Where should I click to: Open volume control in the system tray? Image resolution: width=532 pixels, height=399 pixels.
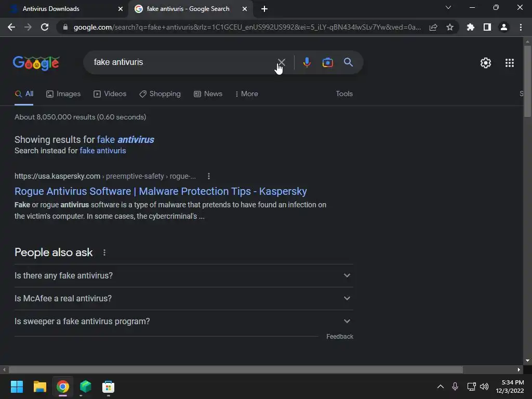pos(484,387)
